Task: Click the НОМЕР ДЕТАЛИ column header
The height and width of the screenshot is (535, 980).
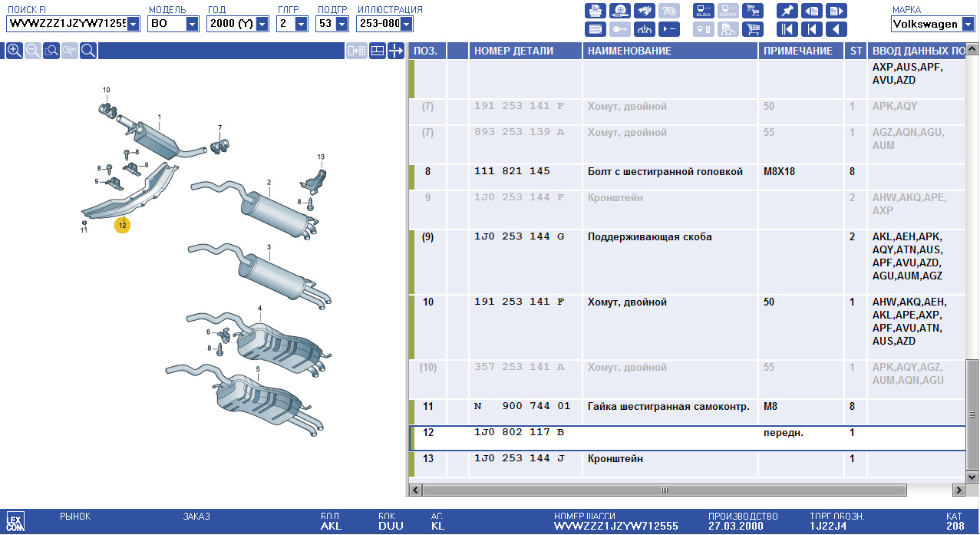Action: pyautogui.click(x=524, y=51)
